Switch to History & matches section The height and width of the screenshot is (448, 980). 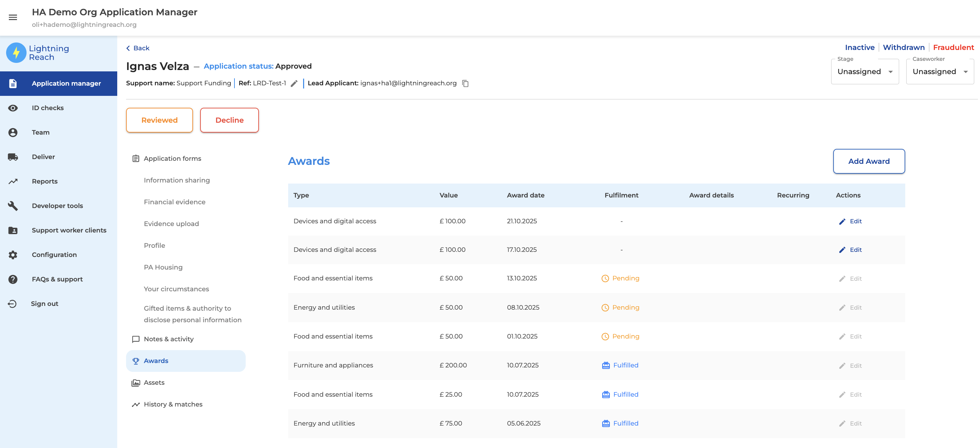(x=173, y=404)
